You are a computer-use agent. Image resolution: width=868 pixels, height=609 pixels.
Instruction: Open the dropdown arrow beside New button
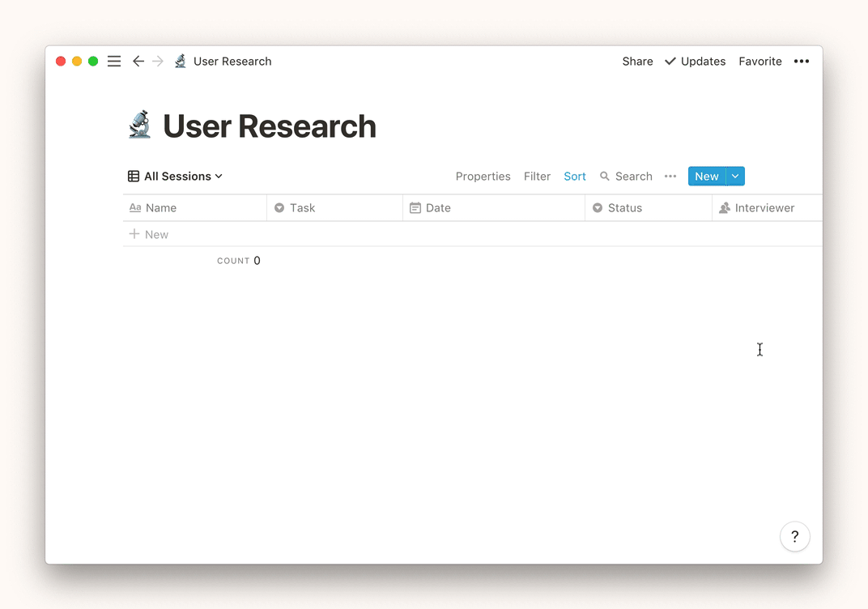click(735, 177)
